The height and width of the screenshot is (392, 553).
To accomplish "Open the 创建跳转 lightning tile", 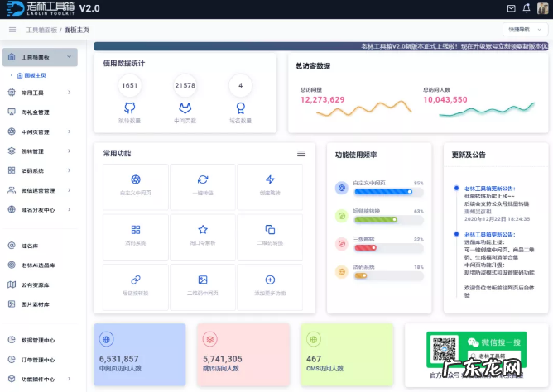I will point(270,187).
